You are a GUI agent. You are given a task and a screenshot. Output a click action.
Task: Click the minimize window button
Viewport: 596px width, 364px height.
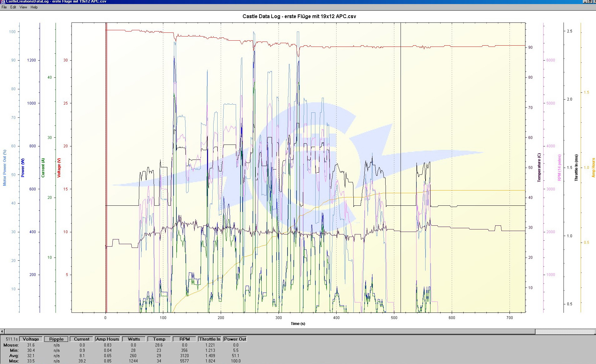(x=584, y=2)
